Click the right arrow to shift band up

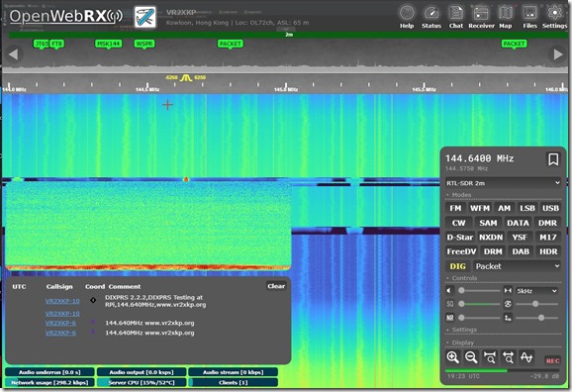558,54
